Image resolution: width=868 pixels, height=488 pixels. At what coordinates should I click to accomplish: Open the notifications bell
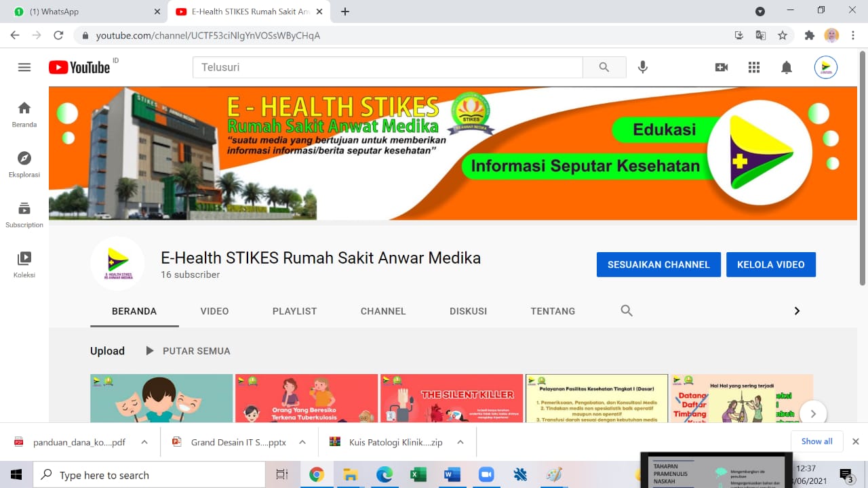(x=787, y=67)
